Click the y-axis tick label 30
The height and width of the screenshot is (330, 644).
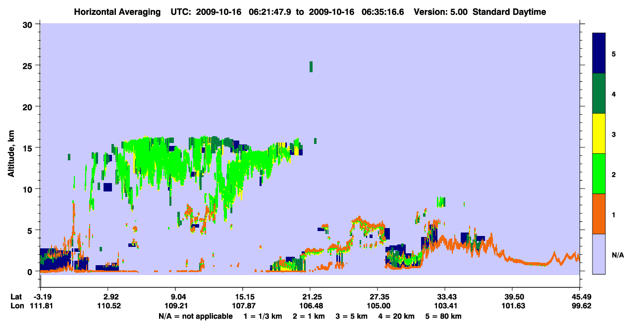click(x=29, y=24)
